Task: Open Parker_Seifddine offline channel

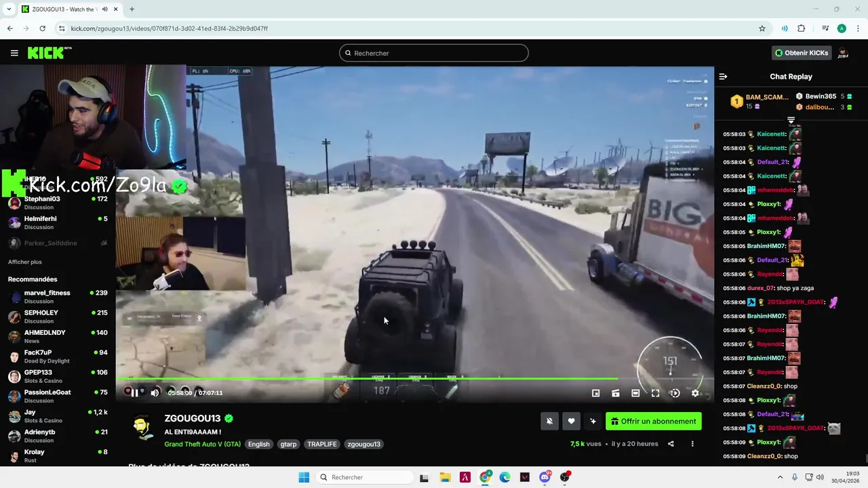Action: 58,243
